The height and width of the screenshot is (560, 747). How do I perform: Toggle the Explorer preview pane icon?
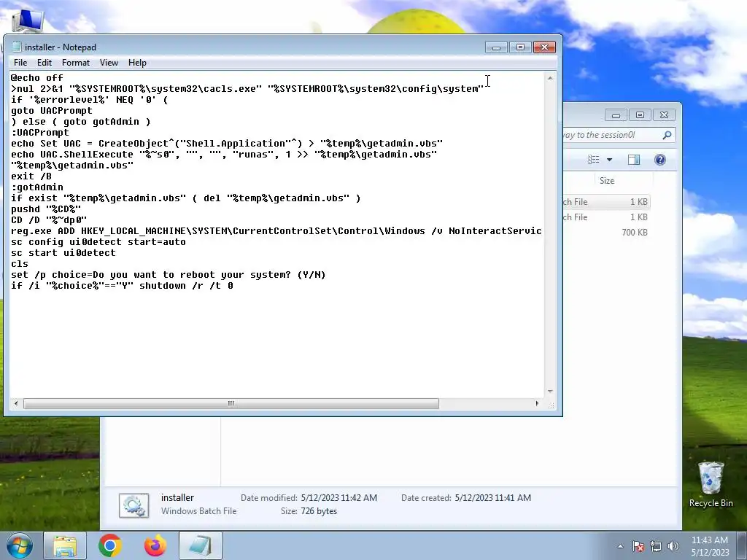coord(634,160)
